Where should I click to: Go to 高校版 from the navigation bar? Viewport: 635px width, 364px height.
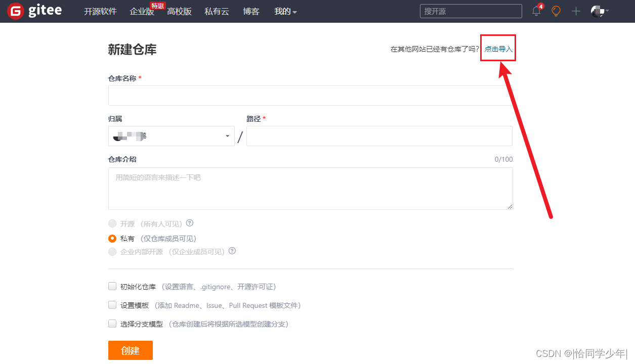point(180,12)
